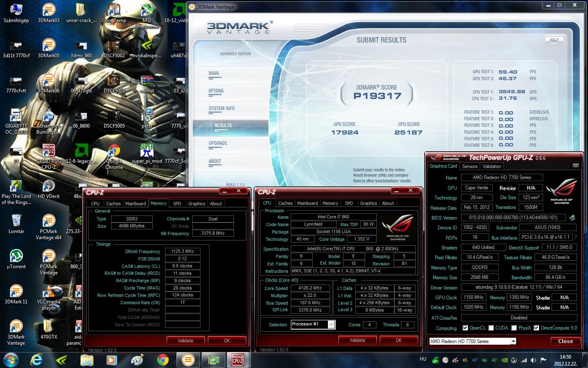This screenshot has height=368, width=588.
Task: Click the BIOS Version field in GPU-Z
Action: pyautogui.click(x=513, y=218)
